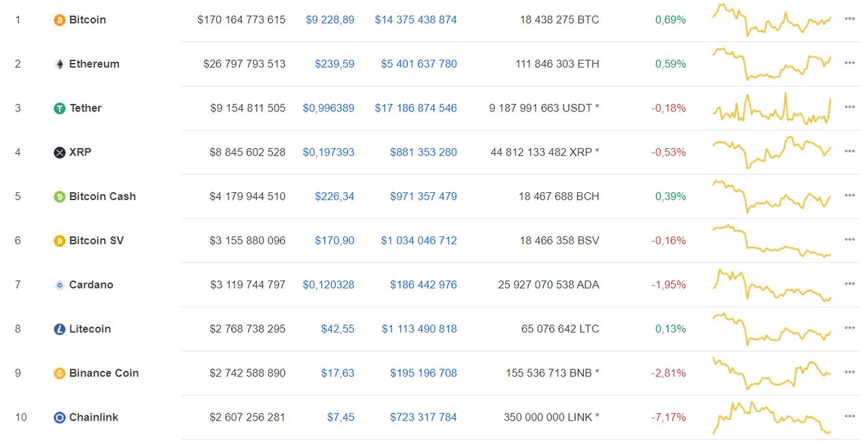The width and height of the screenshot is (868, 443).
Task: Click the Ethereum diamond logo icon
Action: (x=59, y=64)
